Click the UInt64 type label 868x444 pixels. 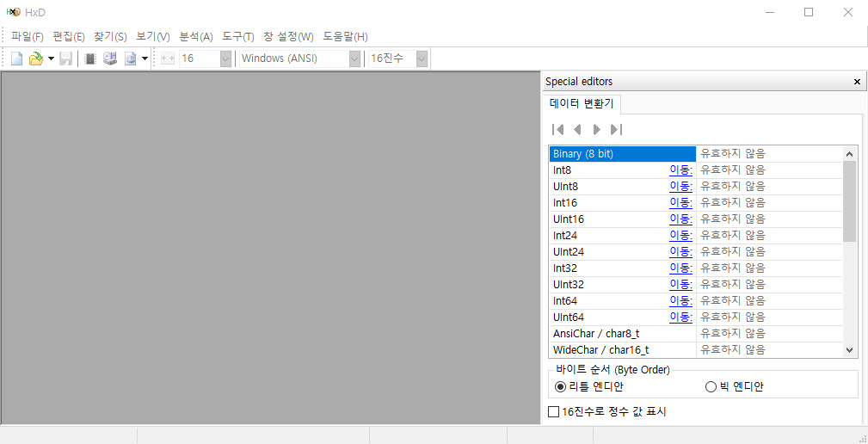click(568, 318)
